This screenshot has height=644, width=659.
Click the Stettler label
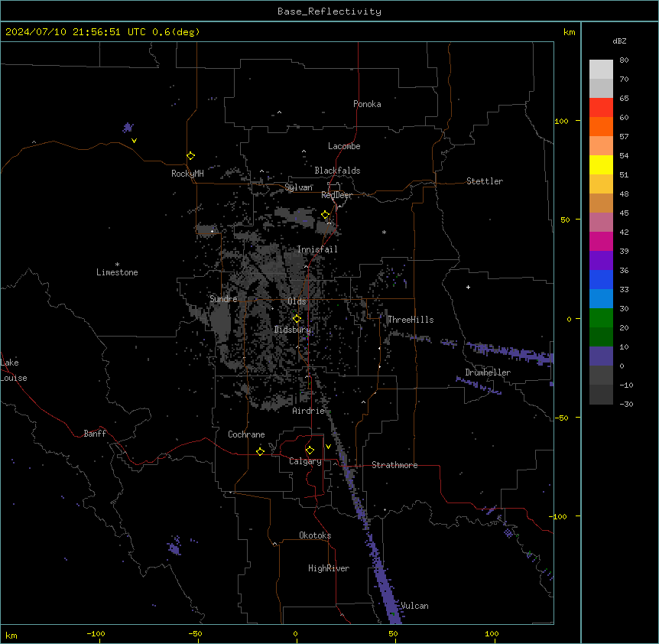point(485,181)
